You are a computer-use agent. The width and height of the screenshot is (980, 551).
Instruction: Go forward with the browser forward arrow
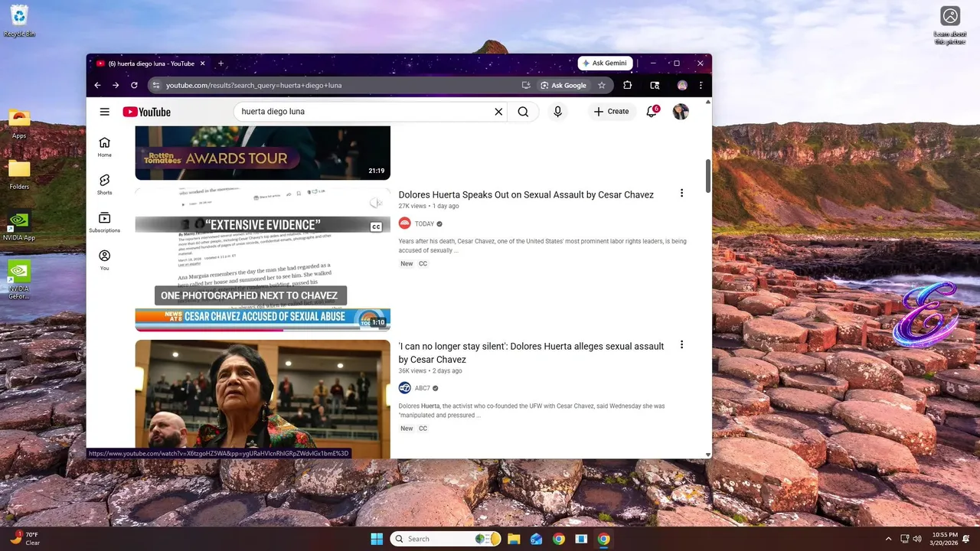(116, 85)
